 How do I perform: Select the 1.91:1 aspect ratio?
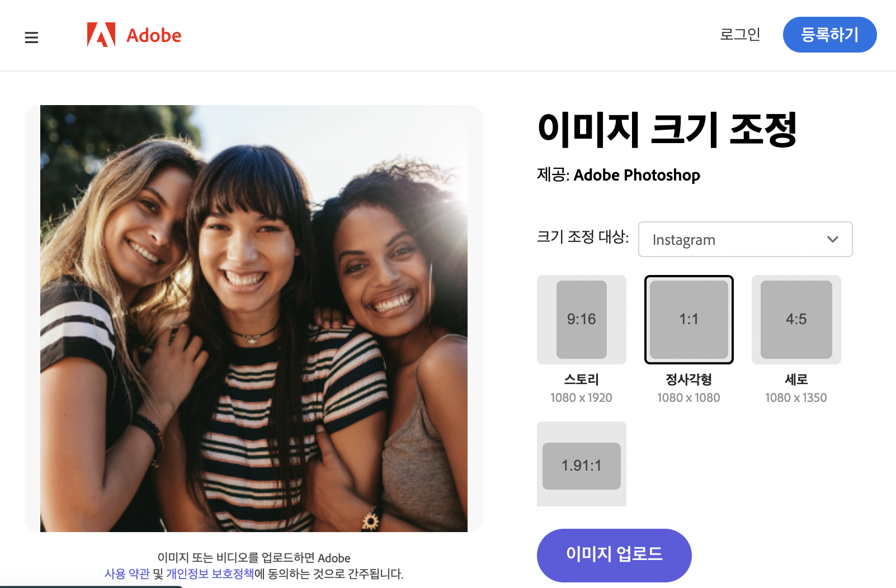[582, 464]
